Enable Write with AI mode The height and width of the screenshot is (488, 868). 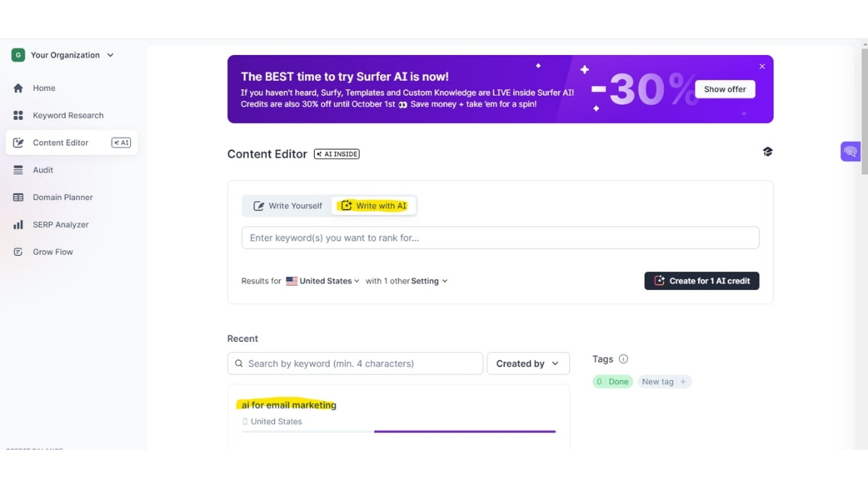point(374,205)
